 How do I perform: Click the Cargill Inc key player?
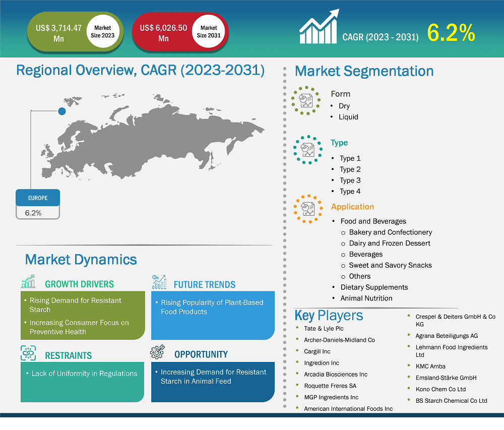(317, 351)
